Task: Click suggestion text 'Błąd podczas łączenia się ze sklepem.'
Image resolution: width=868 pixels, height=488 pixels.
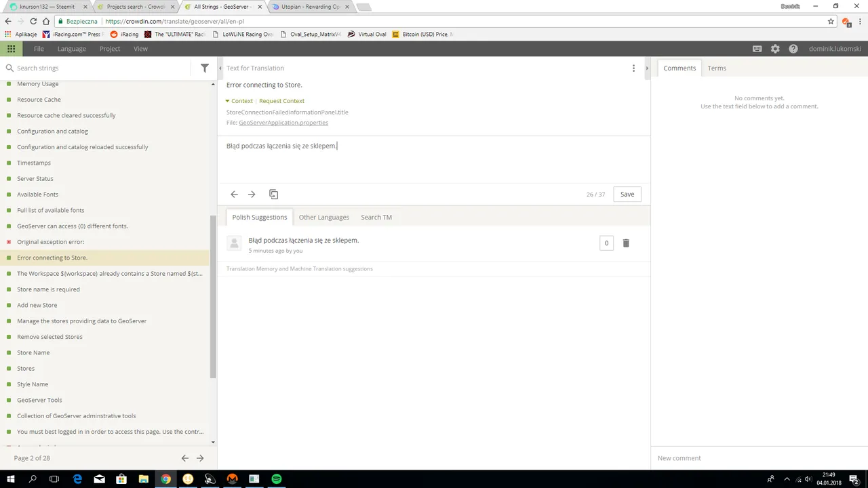Action: tap(304, 240)
